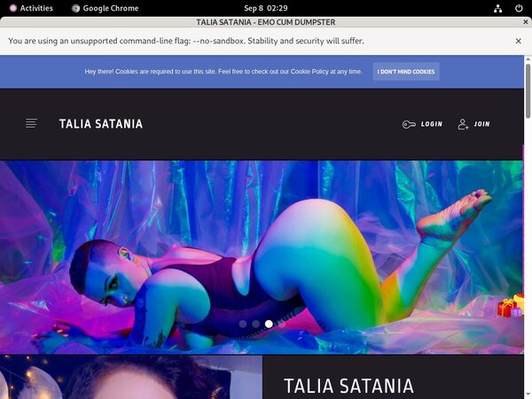Open the power icon in system tray
The width and height of the screenshot is (532, 399).
point(519,8)
